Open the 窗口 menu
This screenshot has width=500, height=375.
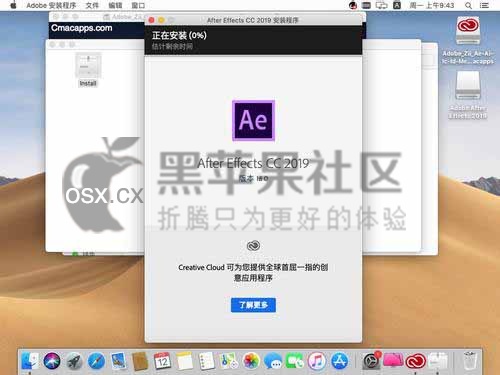138,5
